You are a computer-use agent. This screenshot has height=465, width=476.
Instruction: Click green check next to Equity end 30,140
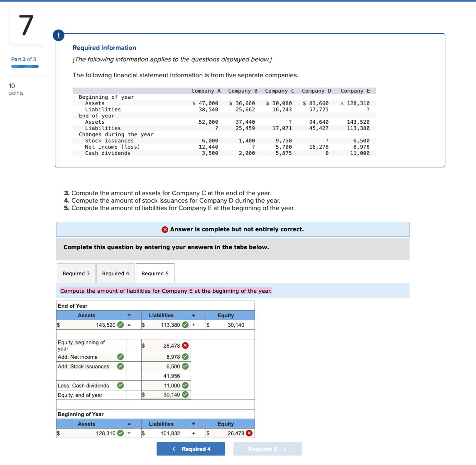click(185, 395)
